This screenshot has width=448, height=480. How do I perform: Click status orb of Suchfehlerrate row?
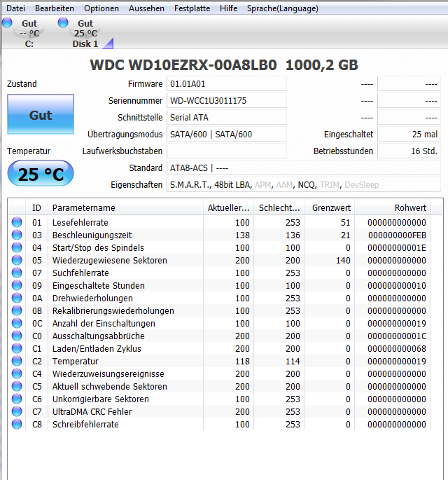[x=17, y=273]
